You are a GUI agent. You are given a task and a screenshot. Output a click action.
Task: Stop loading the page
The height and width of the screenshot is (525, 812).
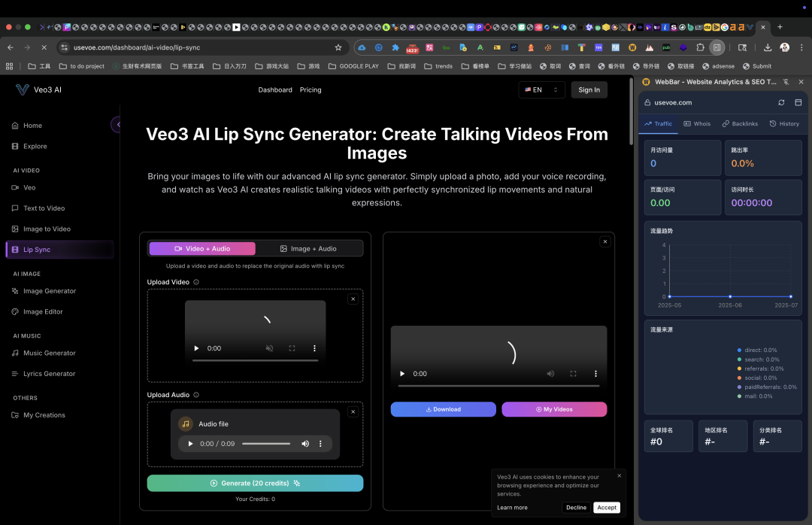[44, 47]
